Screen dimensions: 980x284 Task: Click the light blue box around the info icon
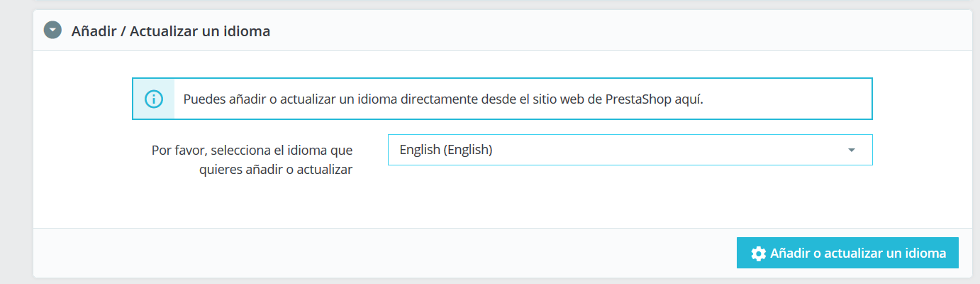tap(153, 99)
